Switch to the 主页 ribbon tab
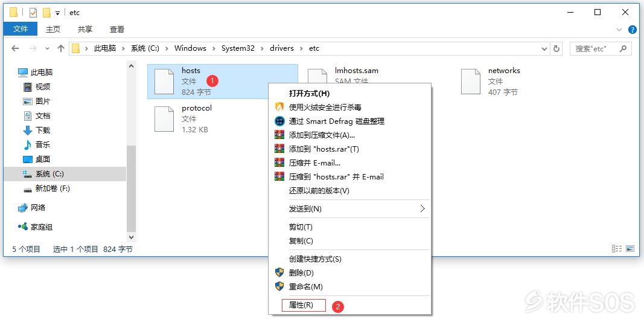Screen dimensions: 644x319 pos(53,29)
